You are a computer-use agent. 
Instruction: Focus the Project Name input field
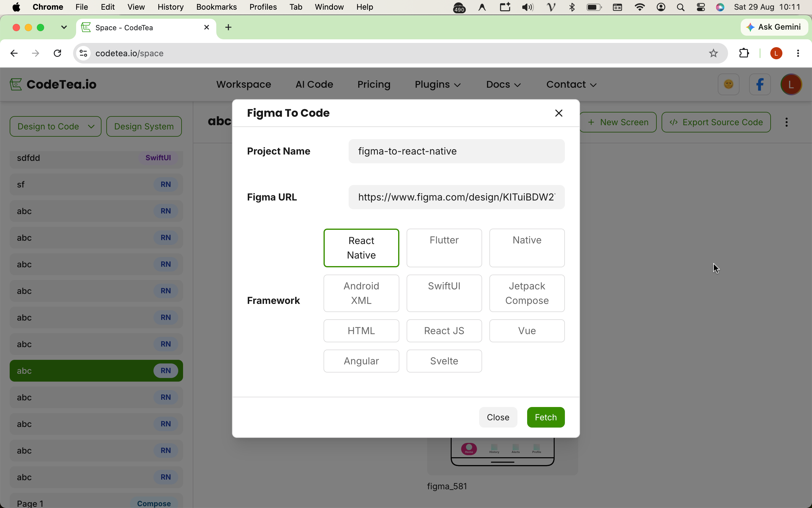(456, 151)
